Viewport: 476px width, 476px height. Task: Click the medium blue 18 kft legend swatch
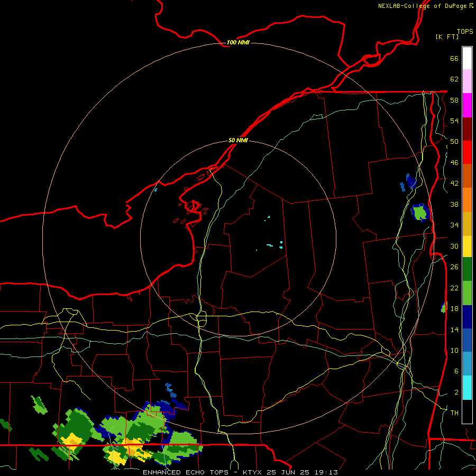click(467, 341)
